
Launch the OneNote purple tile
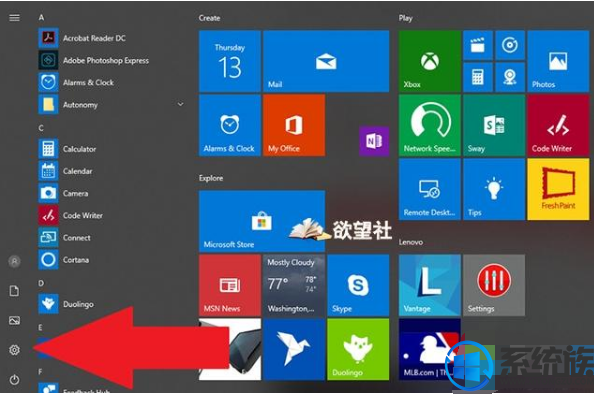(x=374, y=141)
